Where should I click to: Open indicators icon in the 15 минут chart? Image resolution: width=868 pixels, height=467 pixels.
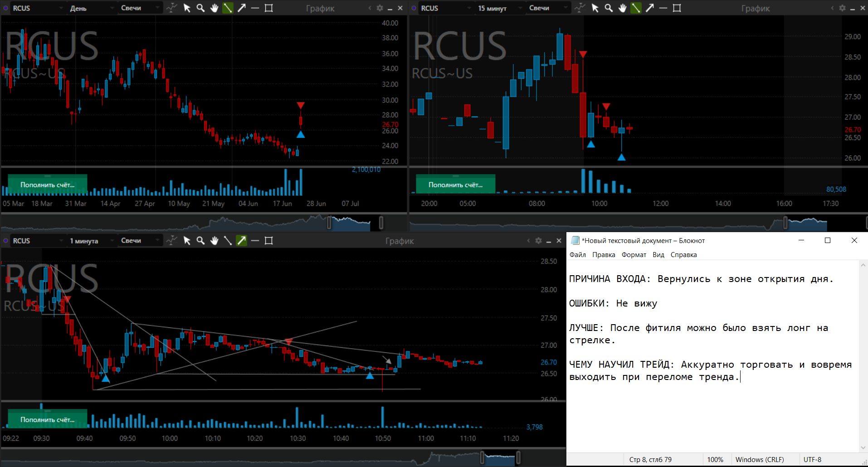580,8
